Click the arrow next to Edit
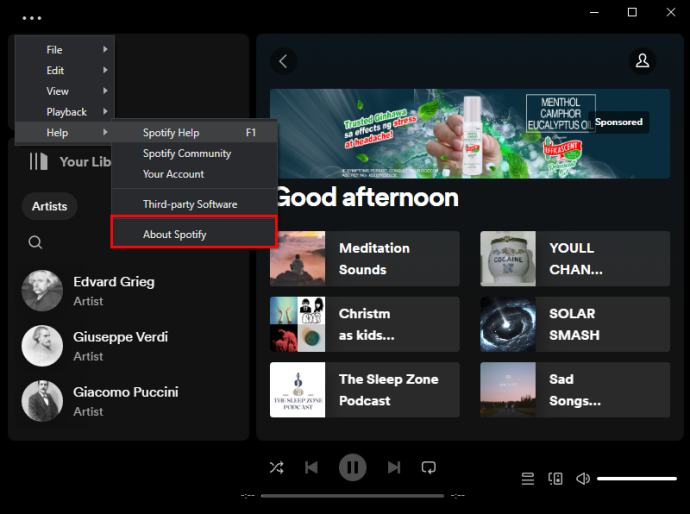Viewport: 690px width, 514px height. click(x=105, y=70)
